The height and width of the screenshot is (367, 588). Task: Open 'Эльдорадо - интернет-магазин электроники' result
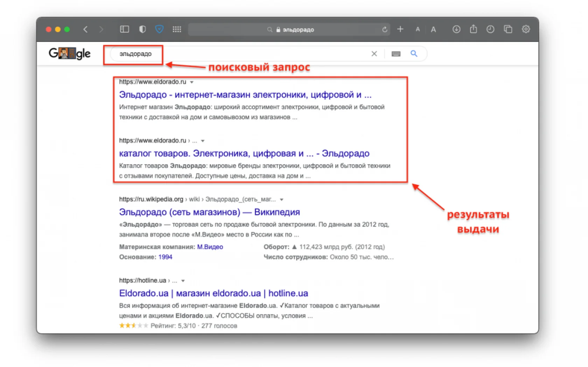(245, 95)
